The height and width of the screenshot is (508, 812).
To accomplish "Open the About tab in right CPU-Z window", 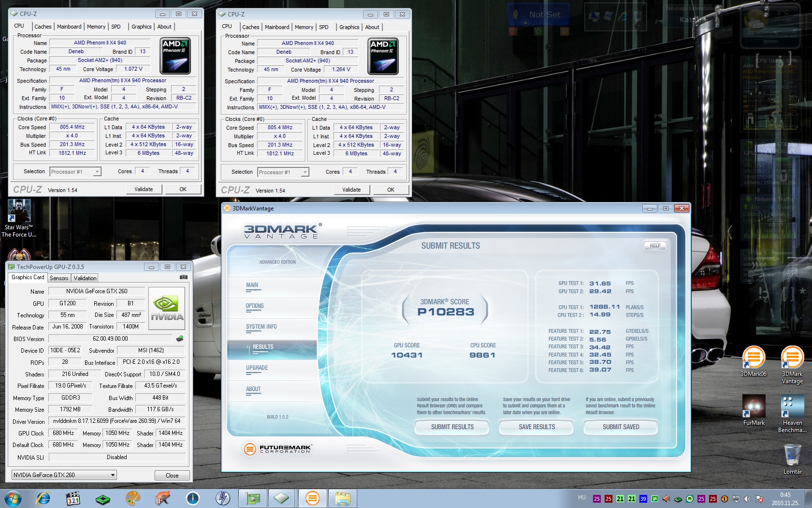I will (372, 27).
